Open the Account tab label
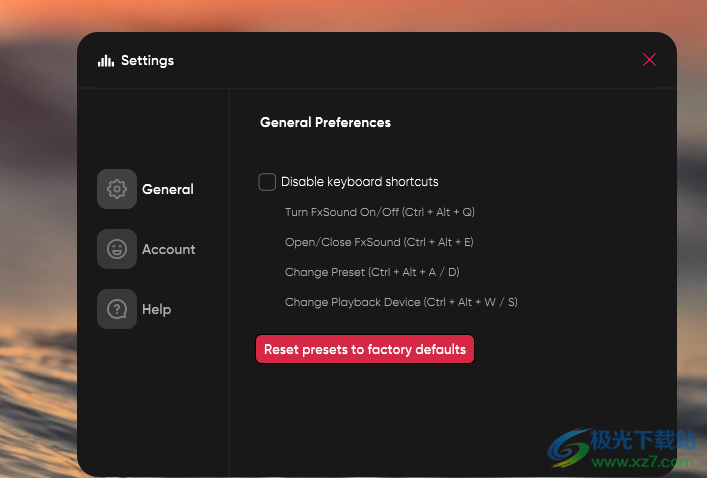This screenshot has height=478, width=707. (x=168, y=249)
